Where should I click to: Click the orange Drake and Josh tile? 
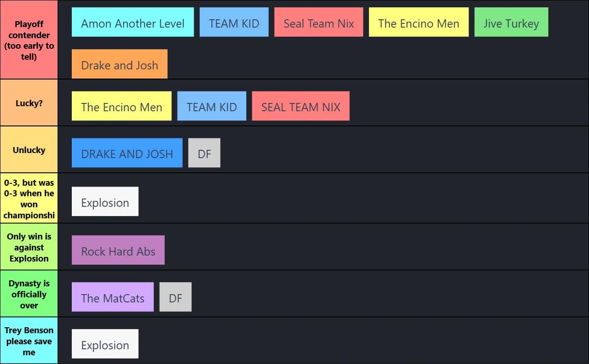(x=120, y=64)
